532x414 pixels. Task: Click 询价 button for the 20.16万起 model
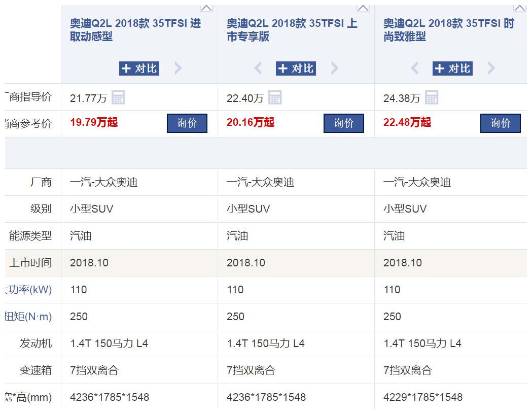pyautogui.click(x=344, y=123)
